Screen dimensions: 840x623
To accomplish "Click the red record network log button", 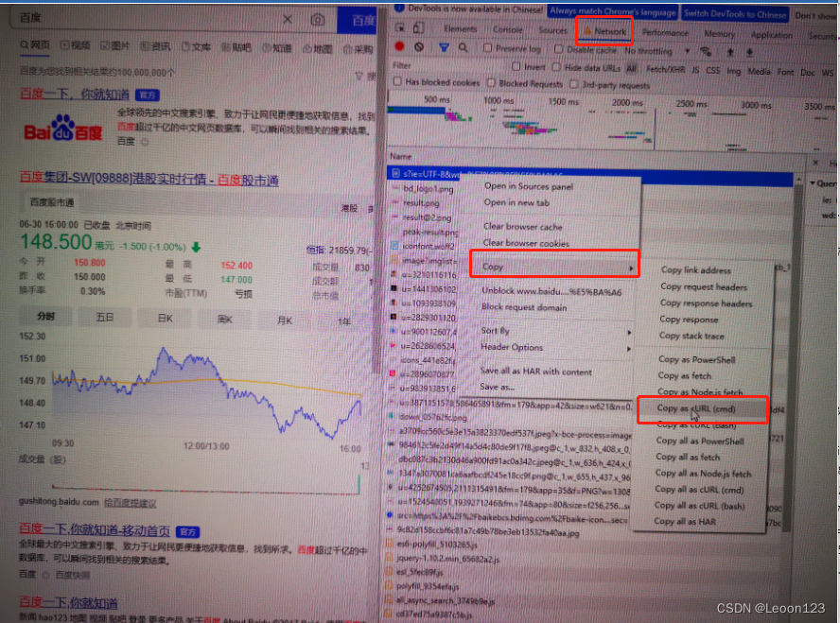I will (x=399, y=46).
